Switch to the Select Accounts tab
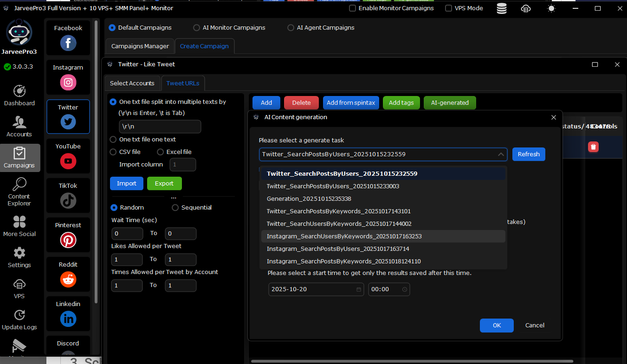Image resolution: width=627 pixels, height=364 pixels. 132,83
